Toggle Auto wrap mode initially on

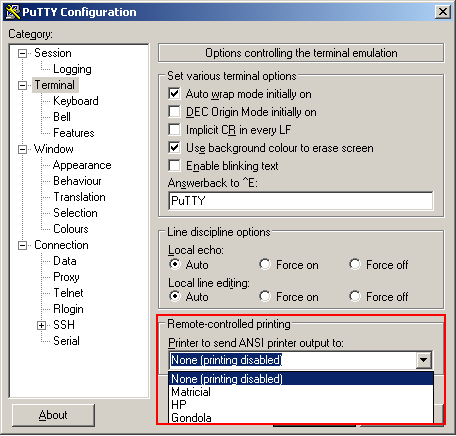click(174, 94)
